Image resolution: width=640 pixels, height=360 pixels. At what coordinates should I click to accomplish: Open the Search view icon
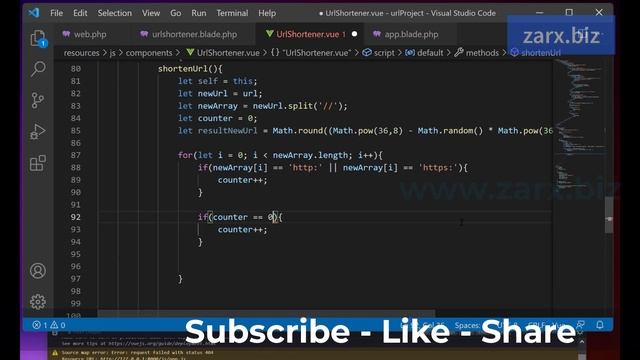[x=38, y=69]
